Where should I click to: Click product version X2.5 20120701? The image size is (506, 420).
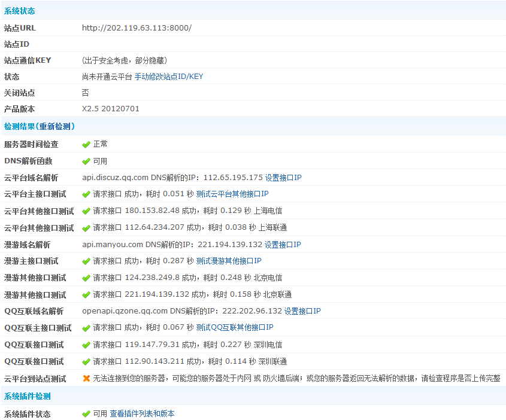point(111,109)
